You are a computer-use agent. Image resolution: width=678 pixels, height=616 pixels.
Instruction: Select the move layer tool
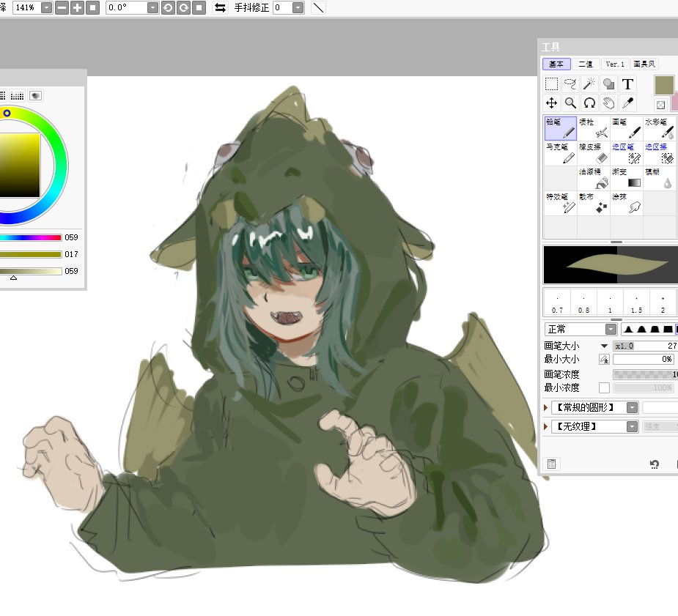coord(551,103)
